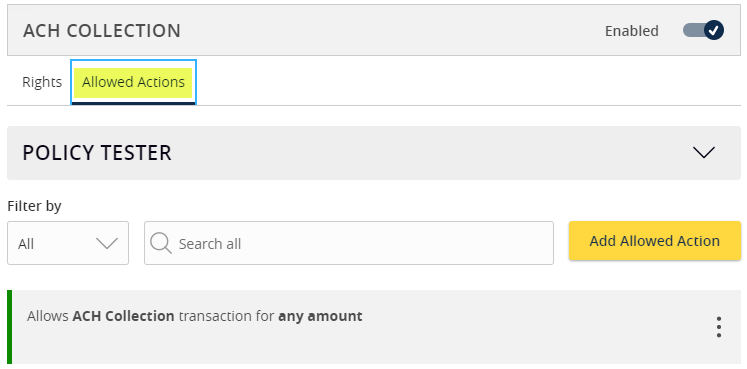The height and width of the screenshot is (369, 747).
Task: Click the checkmark knob on Enabled switch
Action: click(713, 30)
